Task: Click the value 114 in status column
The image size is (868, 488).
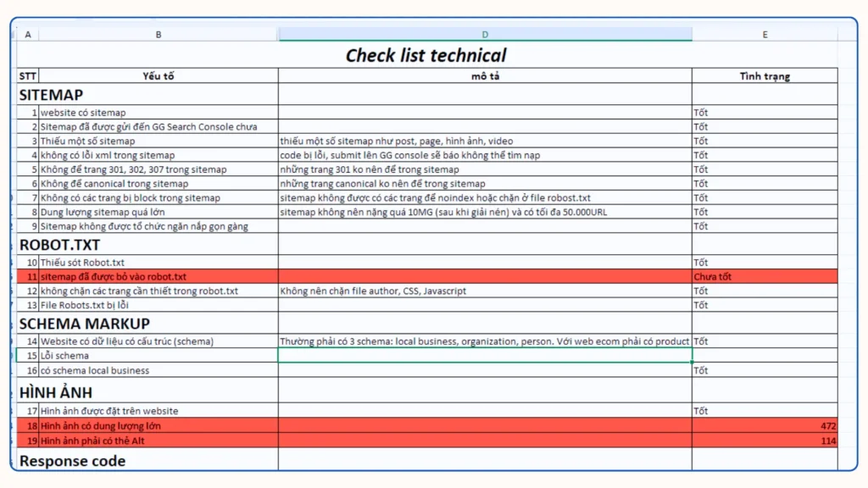Action: tap(828, 441)
